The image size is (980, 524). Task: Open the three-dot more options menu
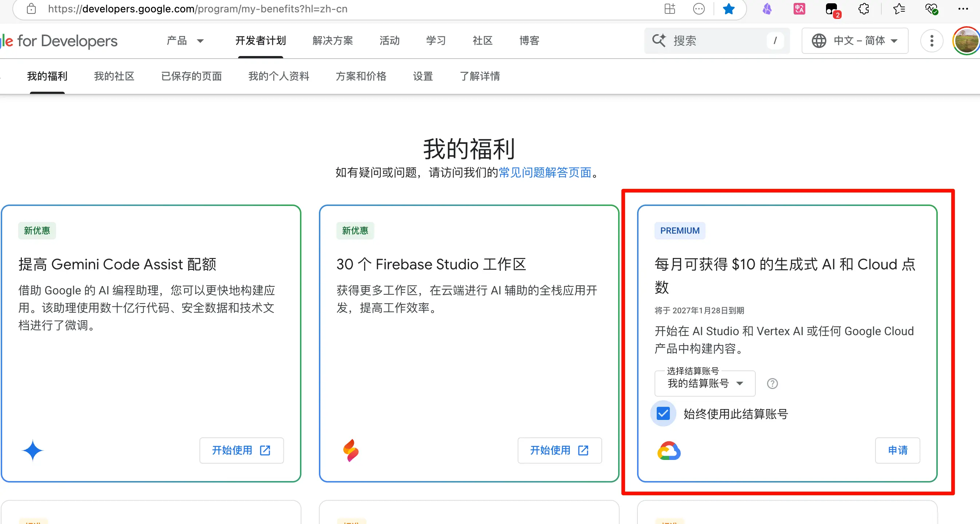click(931, 41)
